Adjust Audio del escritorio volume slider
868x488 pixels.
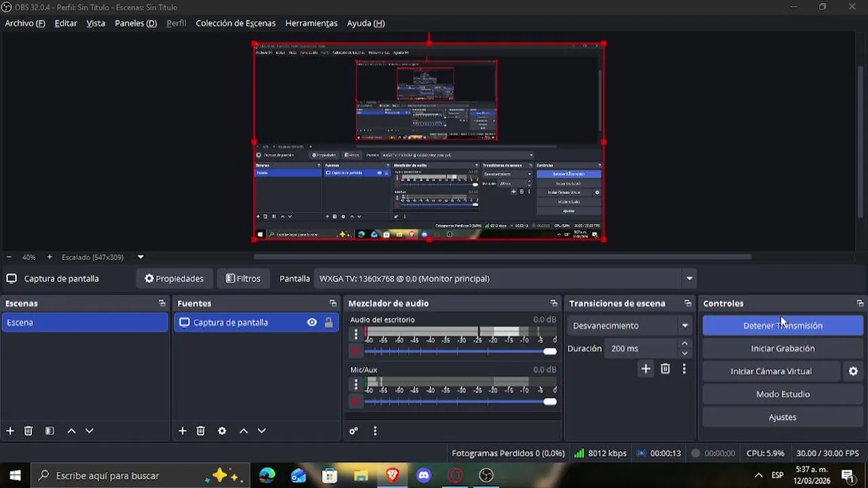460,351
